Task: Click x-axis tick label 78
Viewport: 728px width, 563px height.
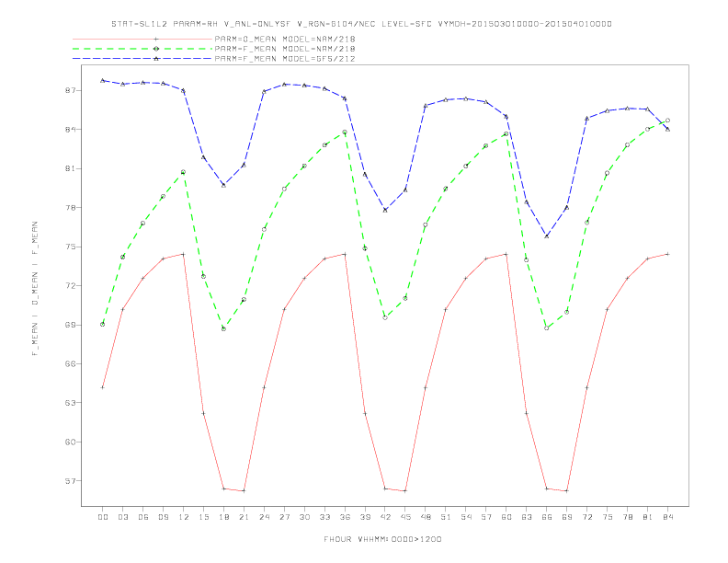Action: click(628, 517)
